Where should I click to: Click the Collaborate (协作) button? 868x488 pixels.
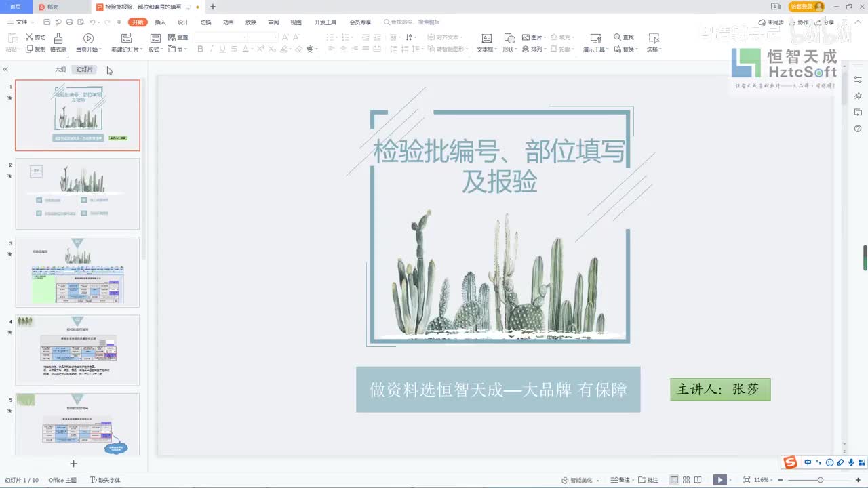coord(800,22)
